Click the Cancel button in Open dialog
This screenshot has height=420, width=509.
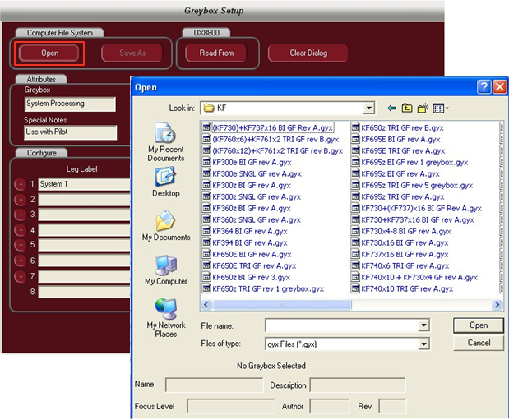tap(479, 343)
